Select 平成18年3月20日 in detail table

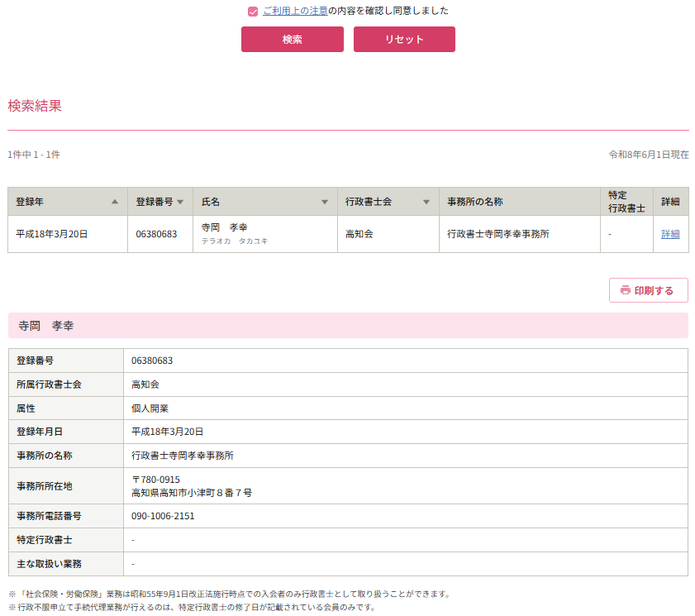pos(167,432)
